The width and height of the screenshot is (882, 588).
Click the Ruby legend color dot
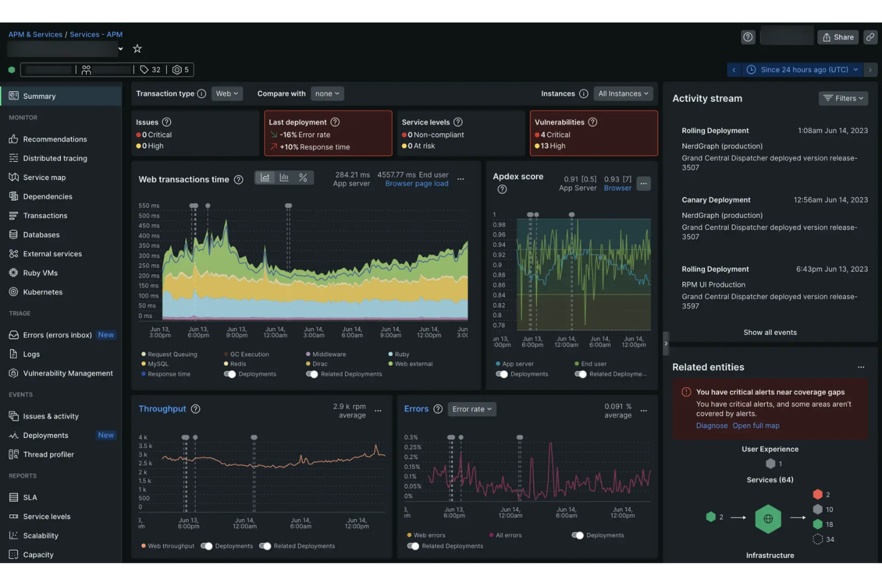pos(390,354)
